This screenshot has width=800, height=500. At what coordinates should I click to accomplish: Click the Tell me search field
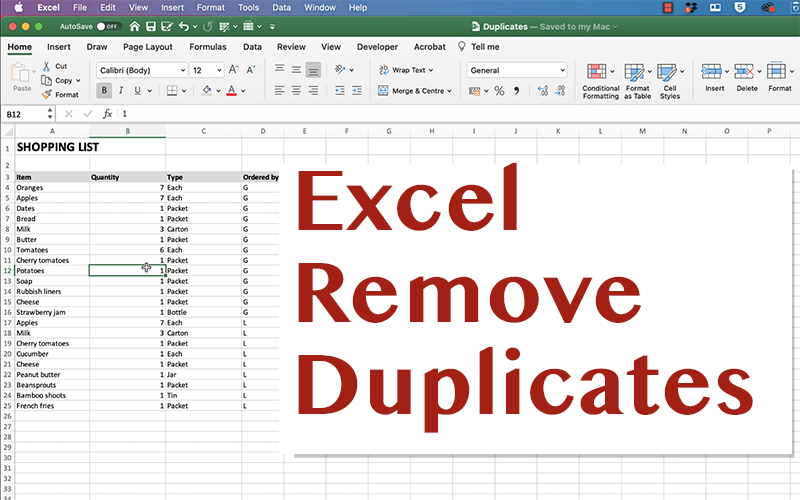coord(485,46)
